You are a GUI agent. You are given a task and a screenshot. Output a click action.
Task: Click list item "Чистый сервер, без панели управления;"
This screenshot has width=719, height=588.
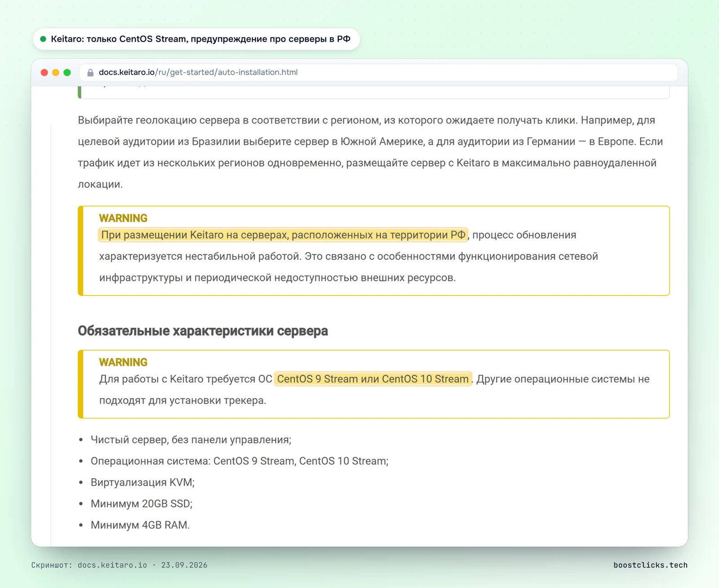(x=191, y=440)
